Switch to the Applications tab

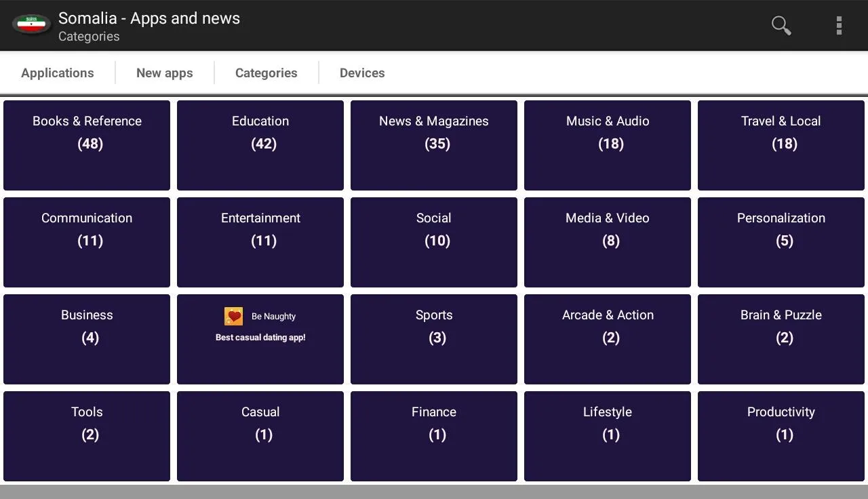(58, 73)
